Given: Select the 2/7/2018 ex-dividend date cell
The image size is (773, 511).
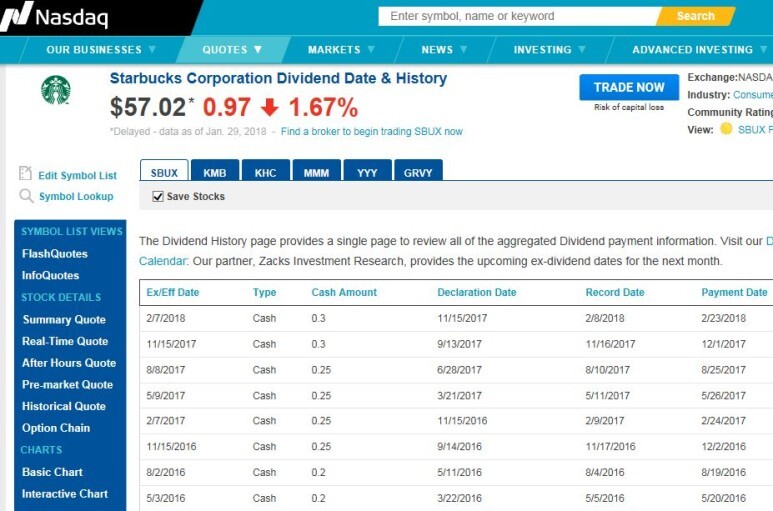Looking at the screenshot, I should [x=166, y=318].
